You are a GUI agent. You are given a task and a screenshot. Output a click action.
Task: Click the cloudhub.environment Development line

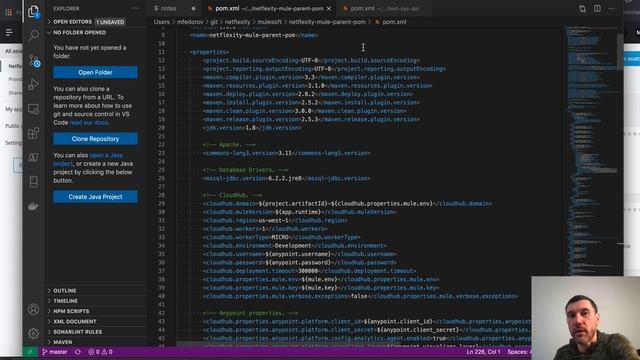[x=295, y=246]
